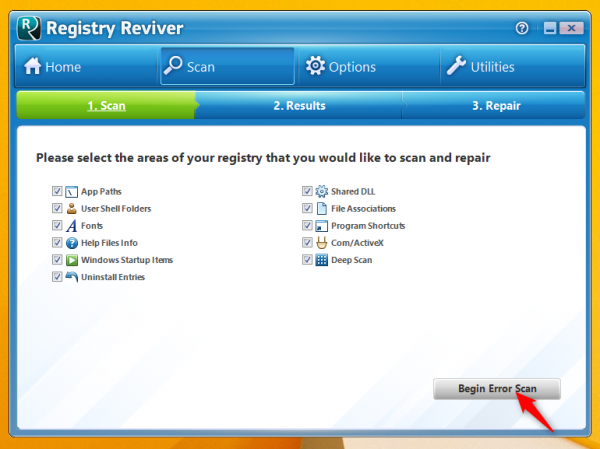This screenshot has height=449, width=600.
Task: Click the Begin Error Scan button
Action: [x=497, y=389]
